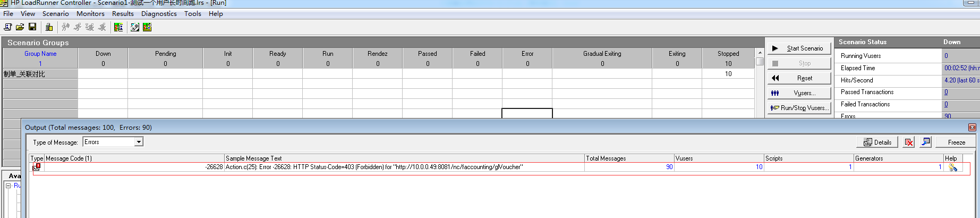980x218 pixels.
Task: Click the Reset button
Action: (799, 78)
